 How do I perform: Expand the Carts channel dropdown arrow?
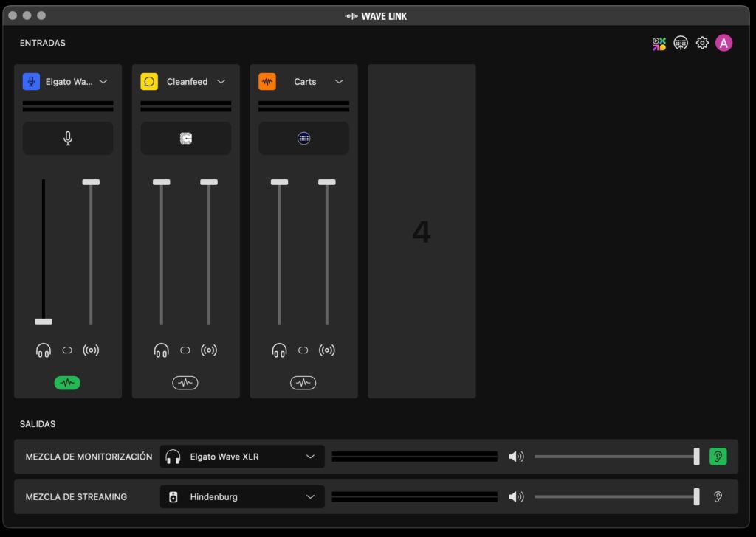[339, 82]
